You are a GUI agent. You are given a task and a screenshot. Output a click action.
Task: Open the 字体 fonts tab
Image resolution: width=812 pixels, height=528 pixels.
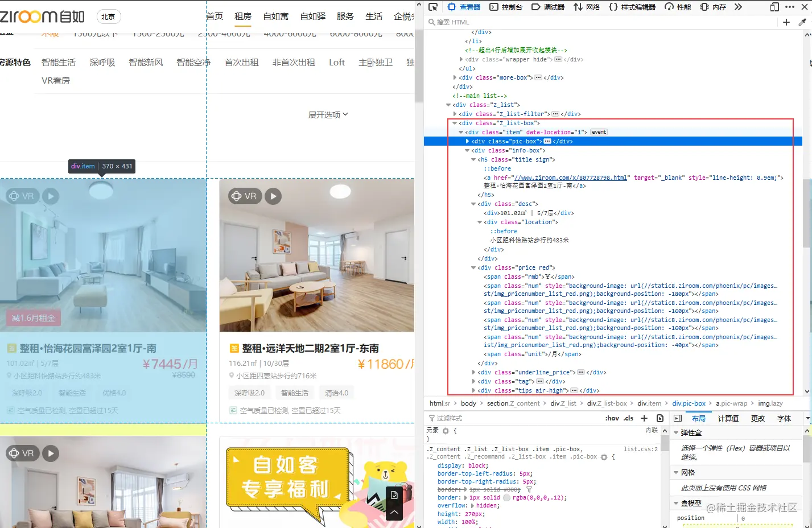pos(784,418)
